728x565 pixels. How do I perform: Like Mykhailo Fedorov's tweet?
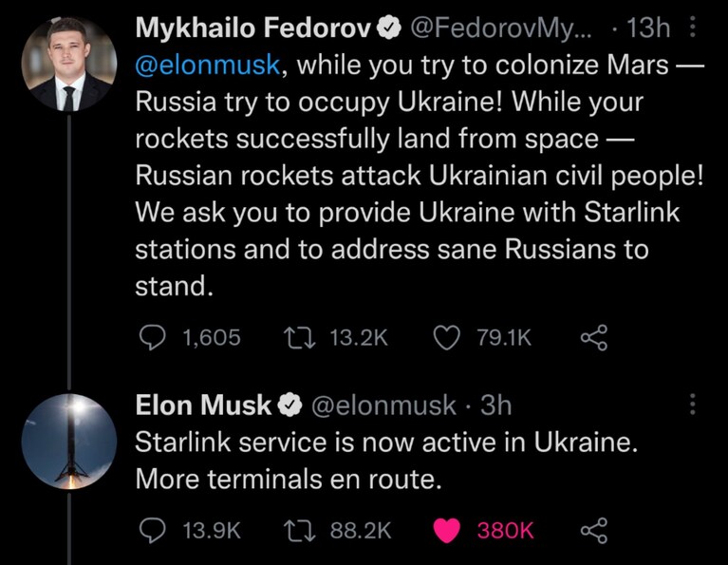[446, 337]
